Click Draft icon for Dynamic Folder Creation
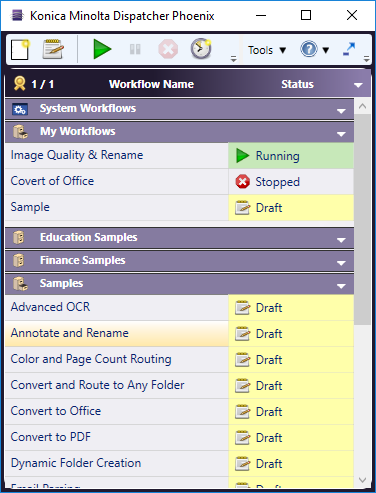 point(242,464)
